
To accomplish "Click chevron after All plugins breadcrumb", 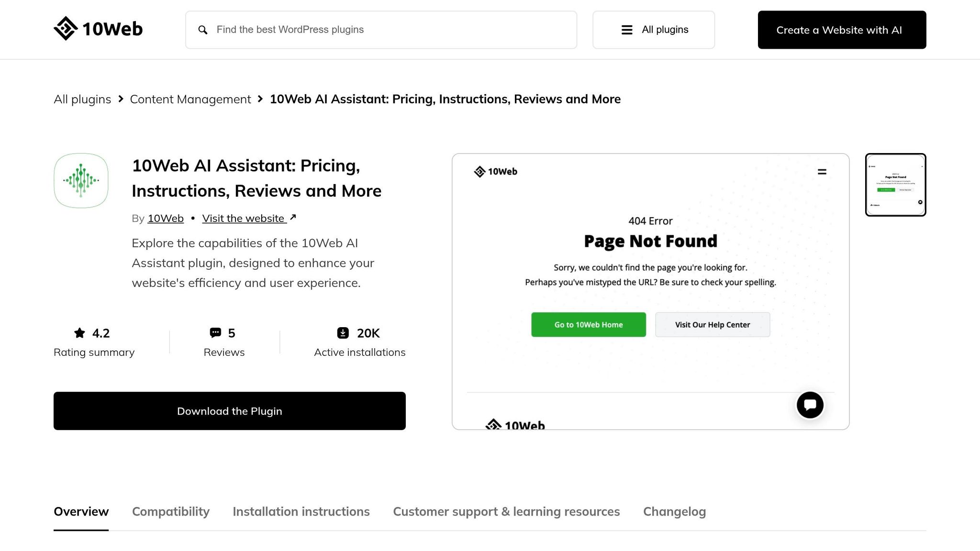I will [121, 99].
